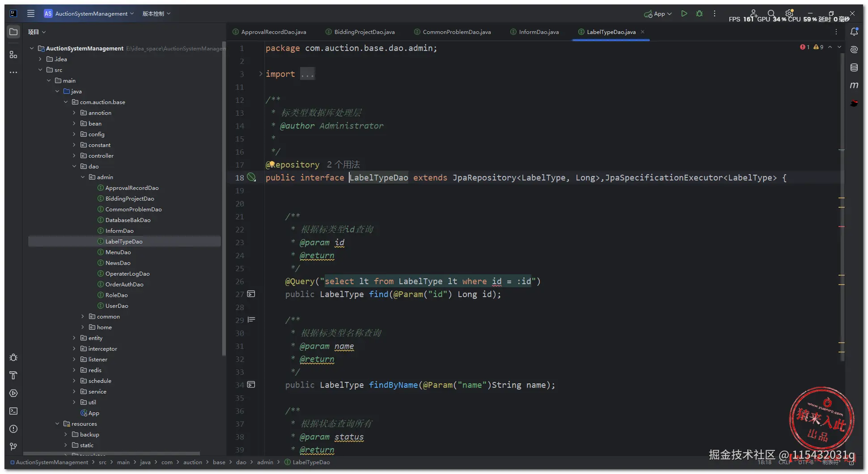Expand the entity package

74,338
